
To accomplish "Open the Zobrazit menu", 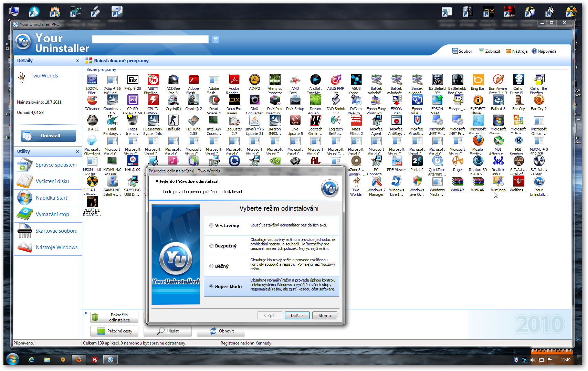I will tap(490, 51).
